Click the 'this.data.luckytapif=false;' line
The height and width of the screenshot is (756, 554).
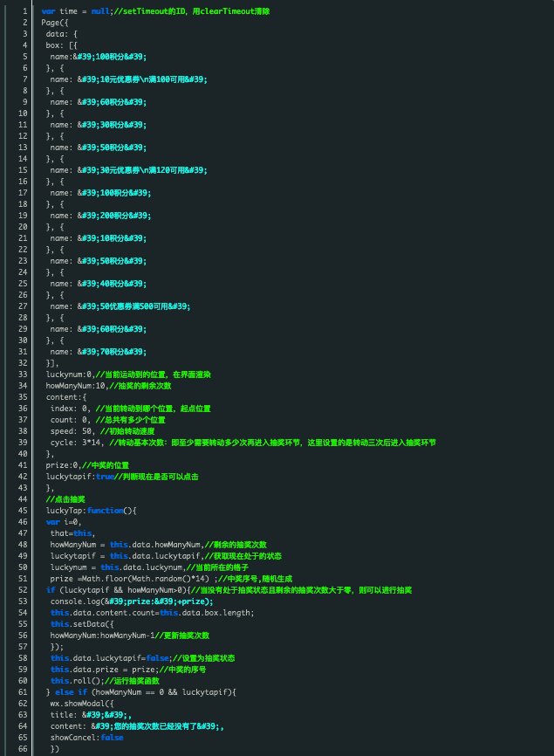[142, 657]
